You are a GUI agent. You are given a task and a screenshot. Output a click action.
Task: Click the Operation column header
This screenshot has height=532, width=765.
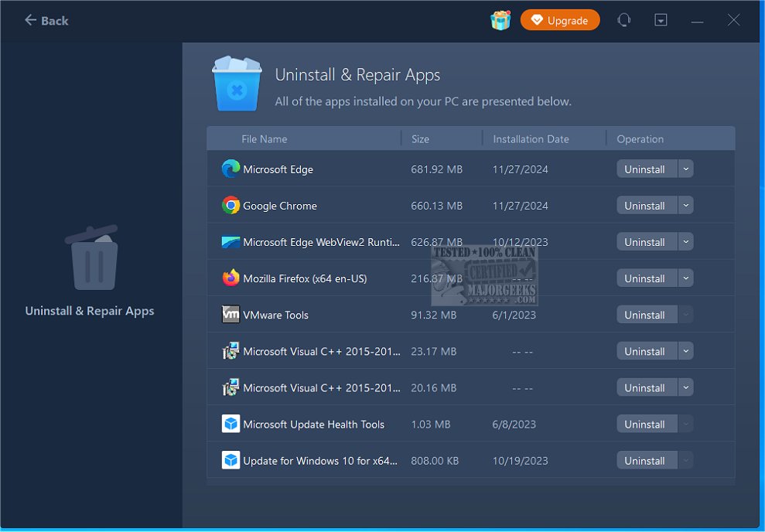[x=640, y=139]
